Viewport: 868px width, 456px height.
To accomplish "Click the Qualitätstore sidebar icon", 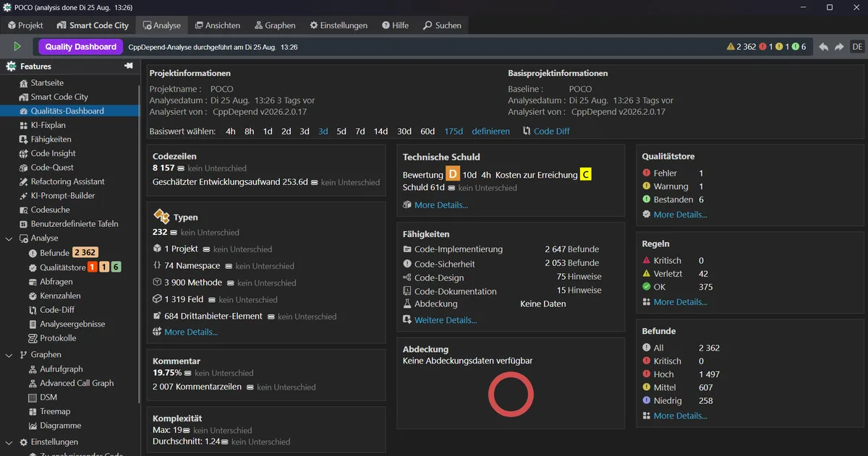I will pos(33,267).
